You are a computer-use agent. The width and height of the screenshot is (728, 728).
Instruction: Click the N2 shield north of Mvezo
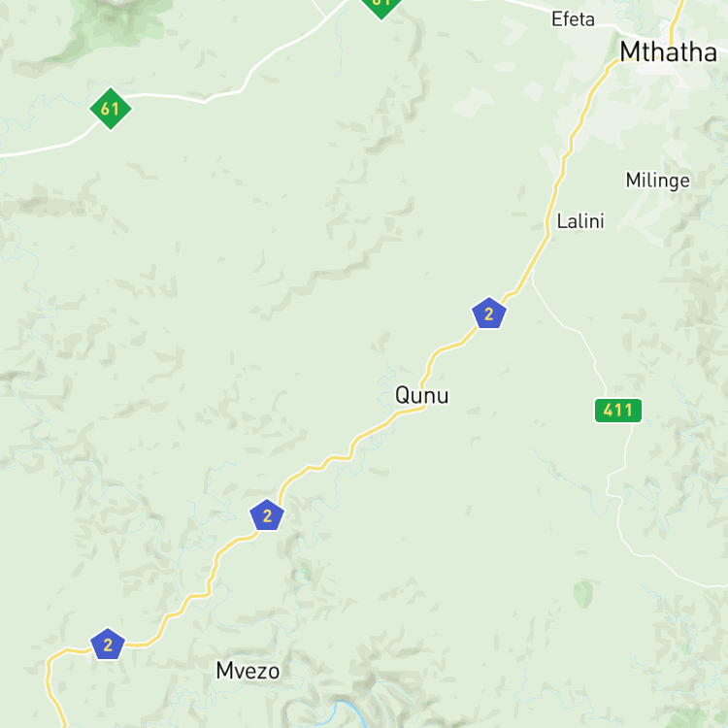[108, 644]
